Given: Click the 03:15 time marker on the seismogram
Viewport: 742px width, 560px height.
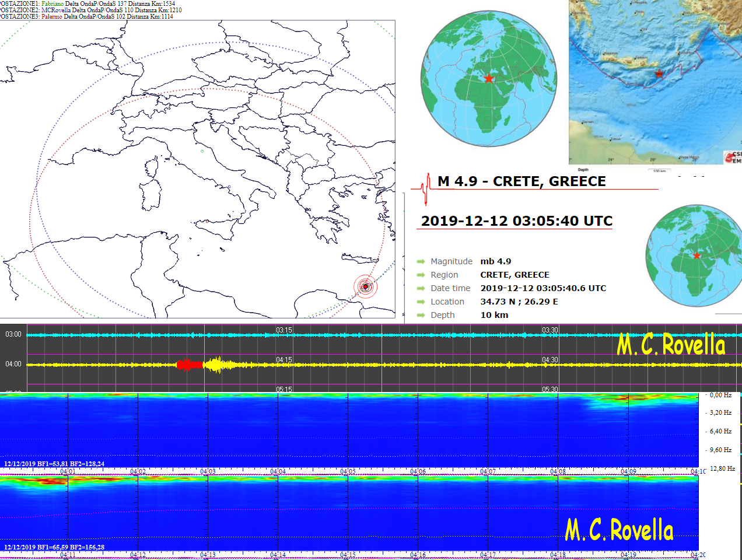Looking at the screenshot, I should point(284,330).
